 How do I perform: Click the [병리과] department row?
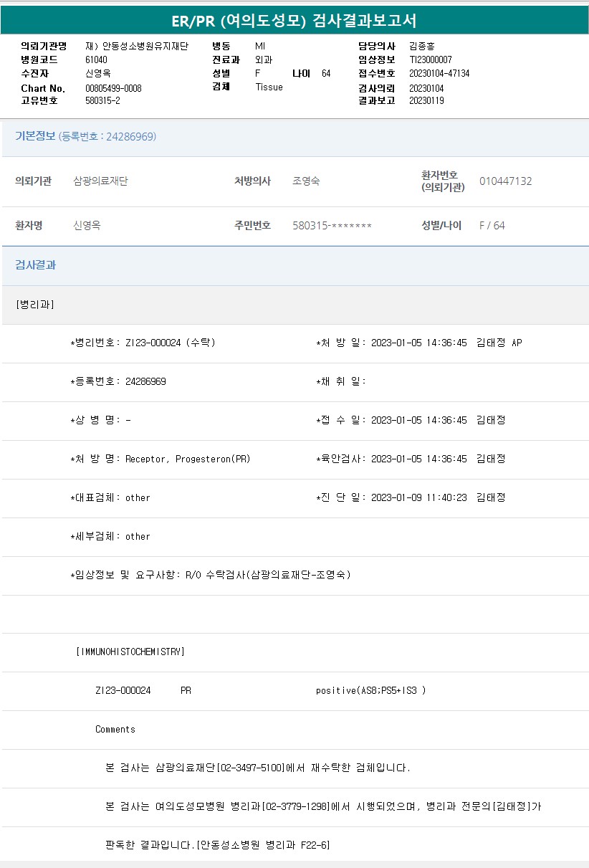35,305
